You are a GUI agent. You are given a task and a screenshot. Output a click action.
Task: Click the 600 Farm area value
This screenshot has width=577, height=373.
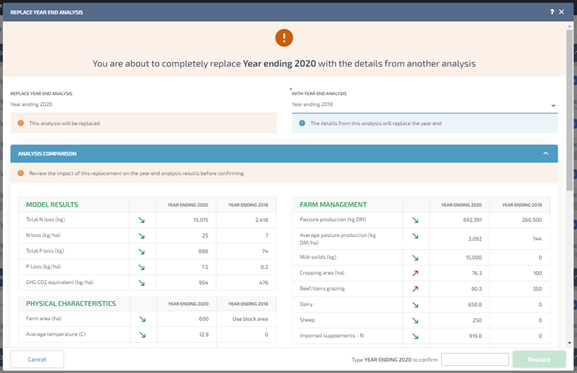coord(204,319)
